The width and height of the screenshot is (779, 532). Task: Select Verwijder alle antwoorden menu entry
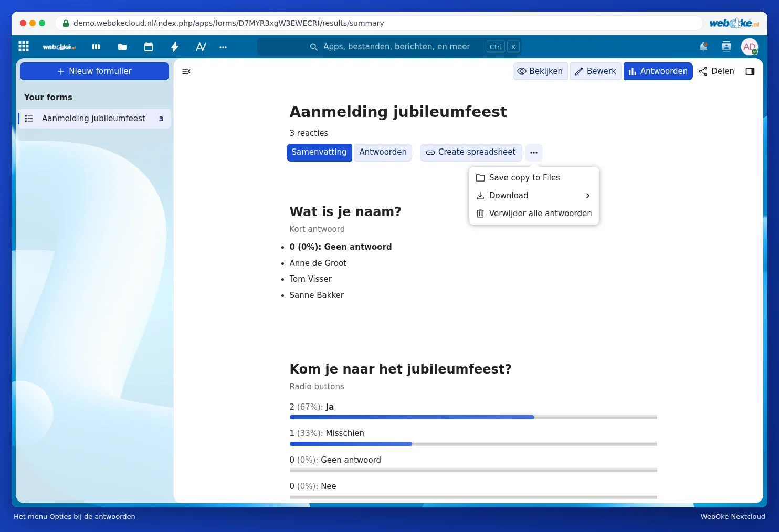click(534, 214)
